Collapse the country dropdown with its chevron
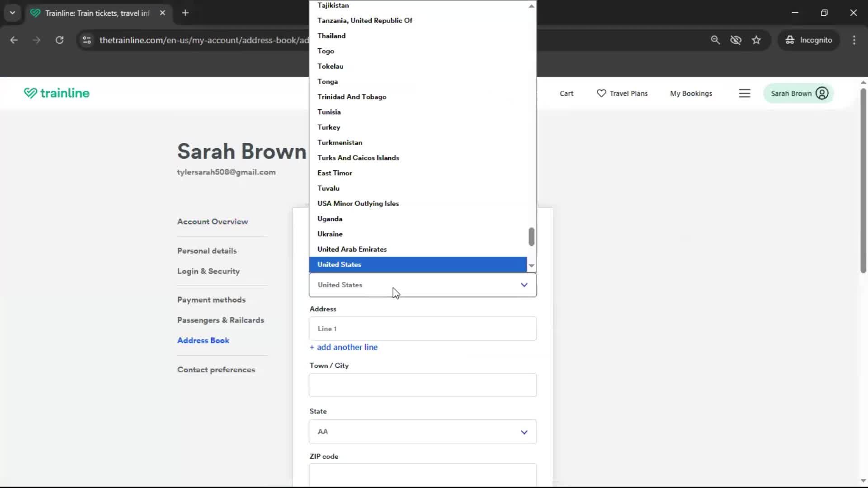The image size is (868, 488). point(524,285)
